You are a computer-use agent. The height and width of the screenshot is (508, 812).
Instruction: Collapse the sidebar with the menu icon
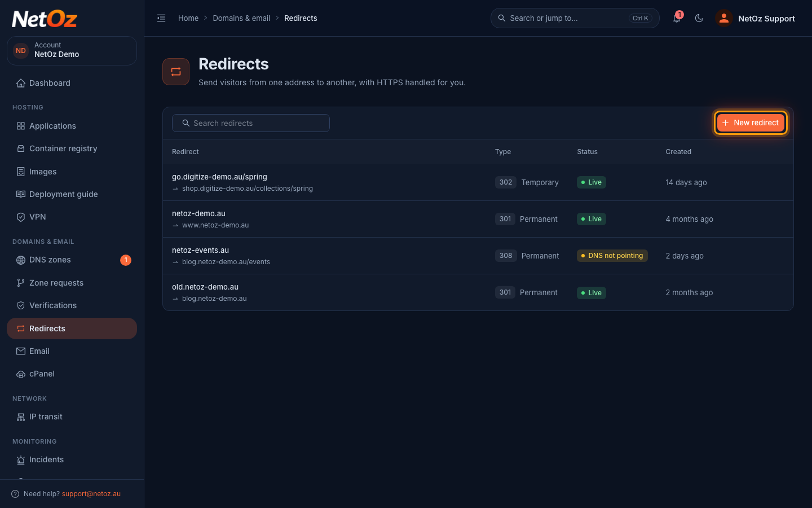[x=161, y=18]
